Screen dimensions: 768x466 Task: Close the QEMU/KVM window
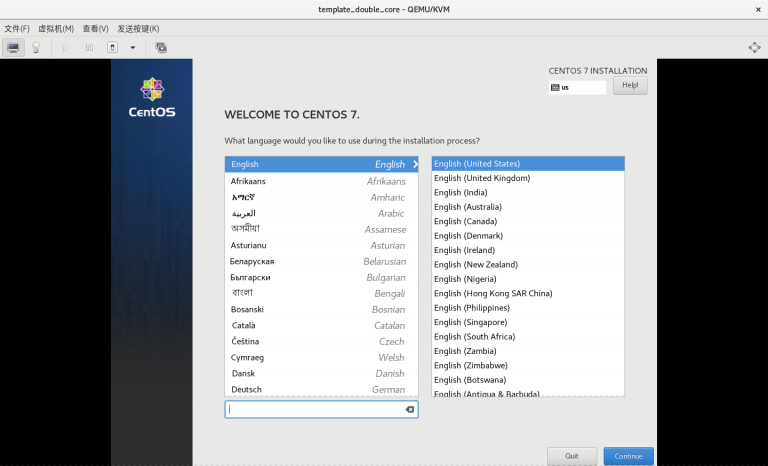[758, 9]
